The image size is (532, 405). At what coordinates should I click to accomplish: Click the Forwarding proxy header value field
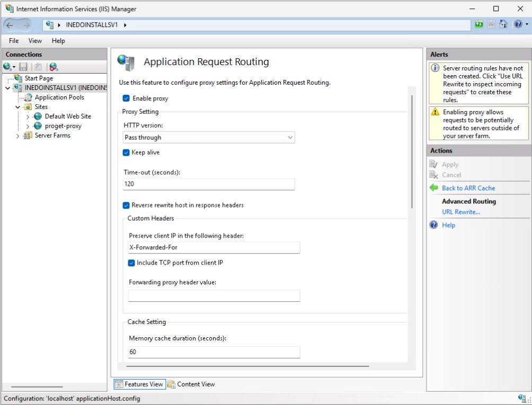click(214, 295)
